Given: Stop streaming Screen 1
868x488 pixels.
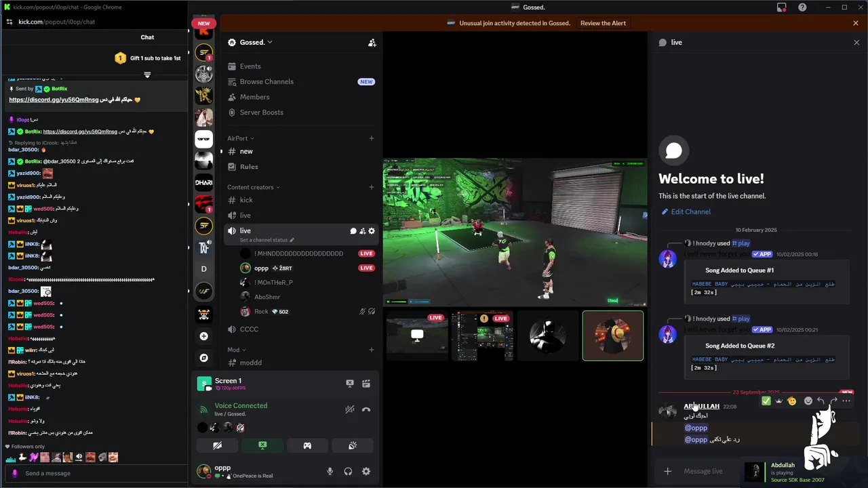Looking at the screenshot, I should (x=350, y=383).
